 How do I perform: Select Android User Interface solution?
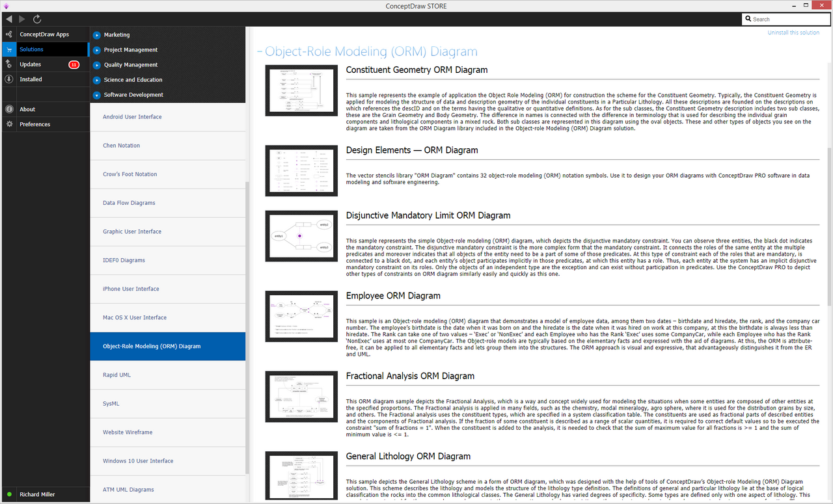click(x=168, y=117)
